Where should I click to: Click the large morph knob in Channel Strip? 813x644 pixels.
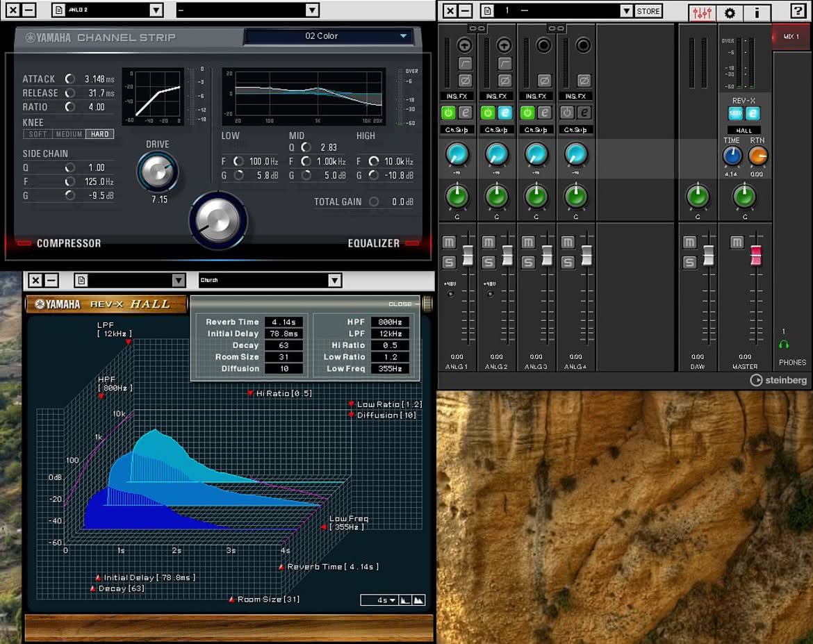(218, 220)
